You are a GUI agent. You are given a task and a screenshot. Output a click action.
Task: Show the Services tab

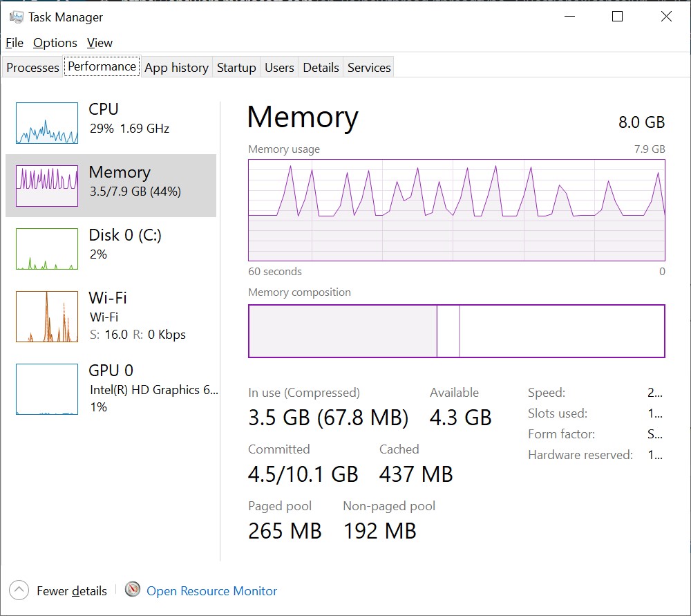tap(369, 68)
